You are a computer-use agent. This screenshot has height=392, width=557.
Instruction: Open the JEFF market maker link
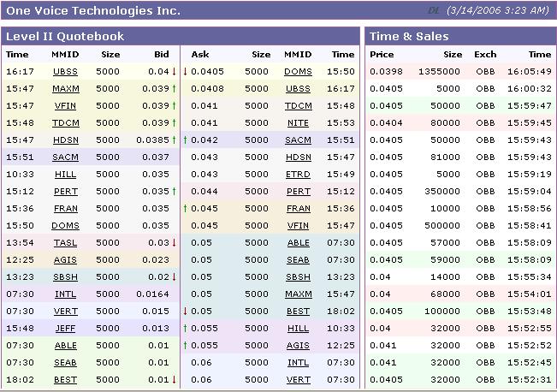[x=65, y=328]
